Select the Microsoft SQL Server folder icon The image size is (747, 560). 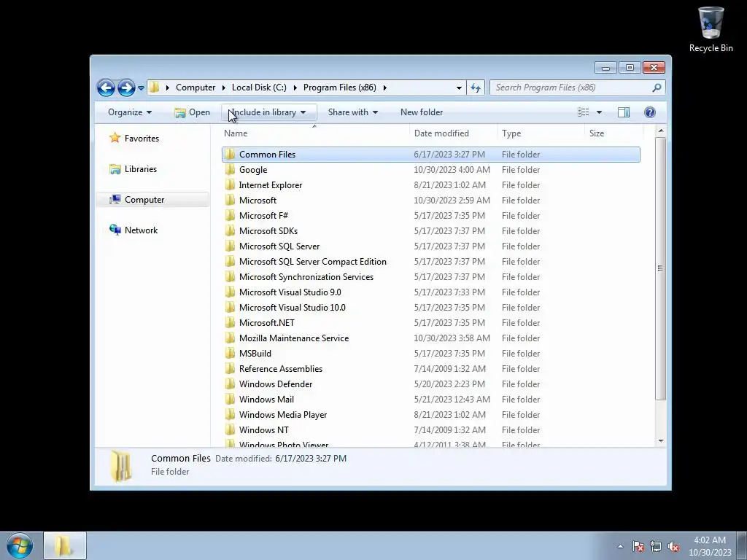pyautogui.click(x=230, y=246)
